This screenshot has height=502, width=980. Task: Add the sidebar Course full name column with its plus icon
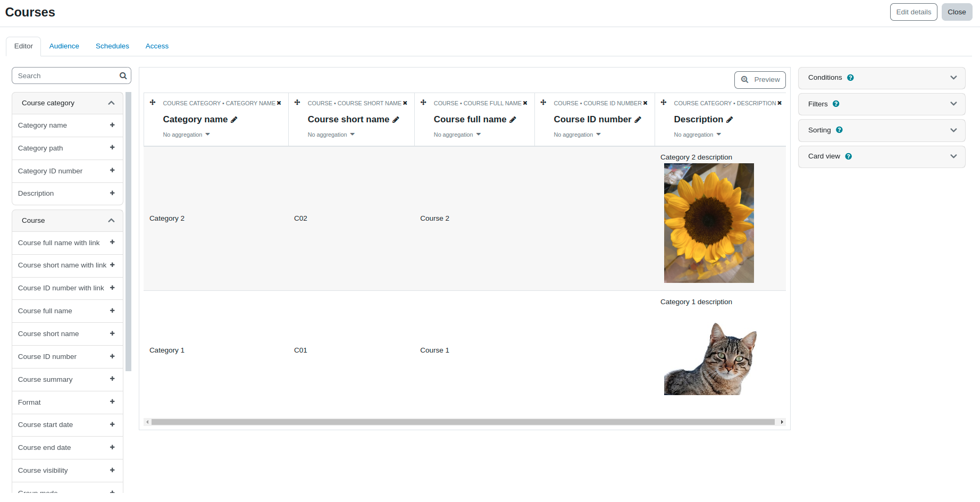click(112, 311)
